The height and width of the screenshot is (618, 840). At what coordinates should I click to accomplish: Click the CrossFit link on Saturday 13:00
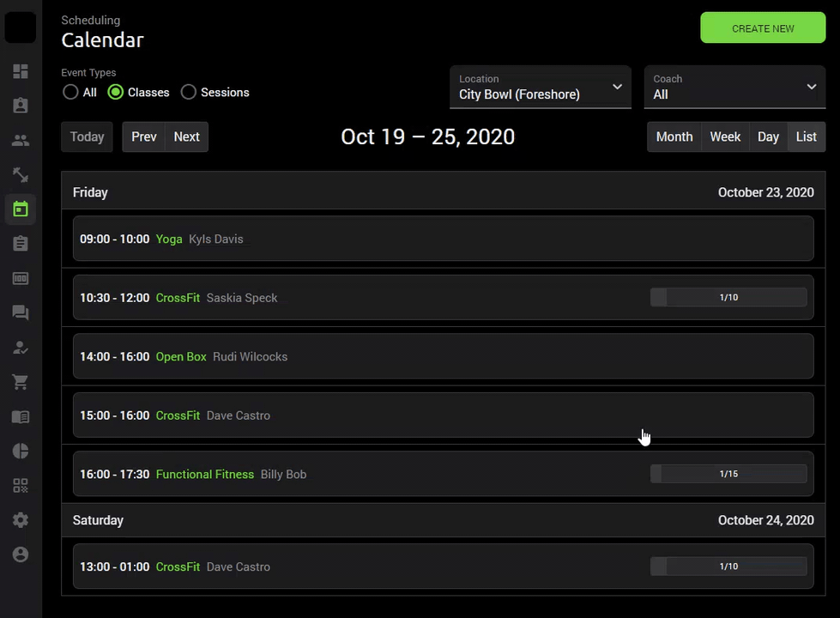pyautogui.click(x=178, y=567)
